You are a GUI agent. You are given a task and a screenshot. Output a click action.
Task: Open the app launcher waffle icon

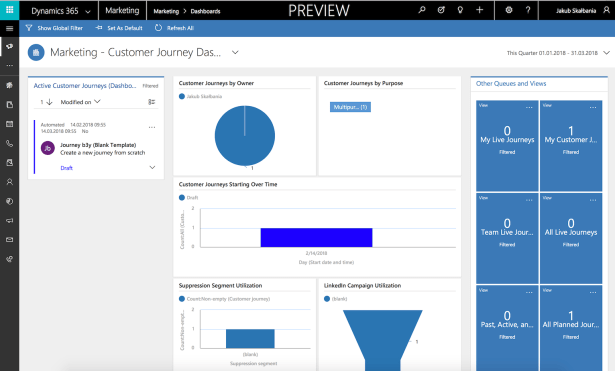click(9, 10)
